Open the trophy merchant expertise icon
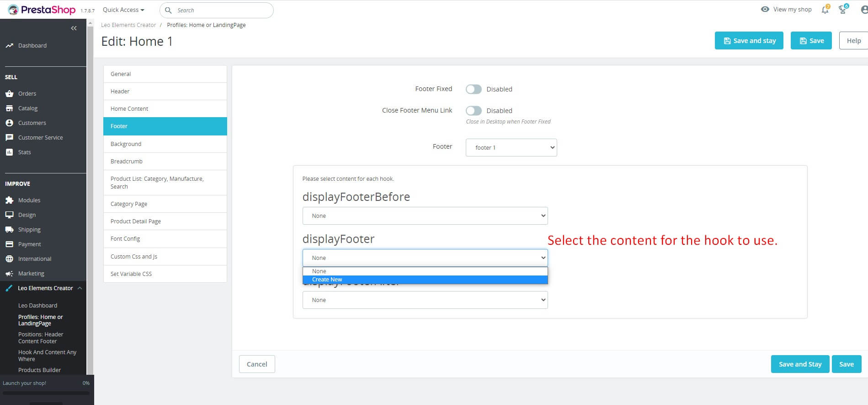Screen dimensions: 868x405 (x=843, y=9)
